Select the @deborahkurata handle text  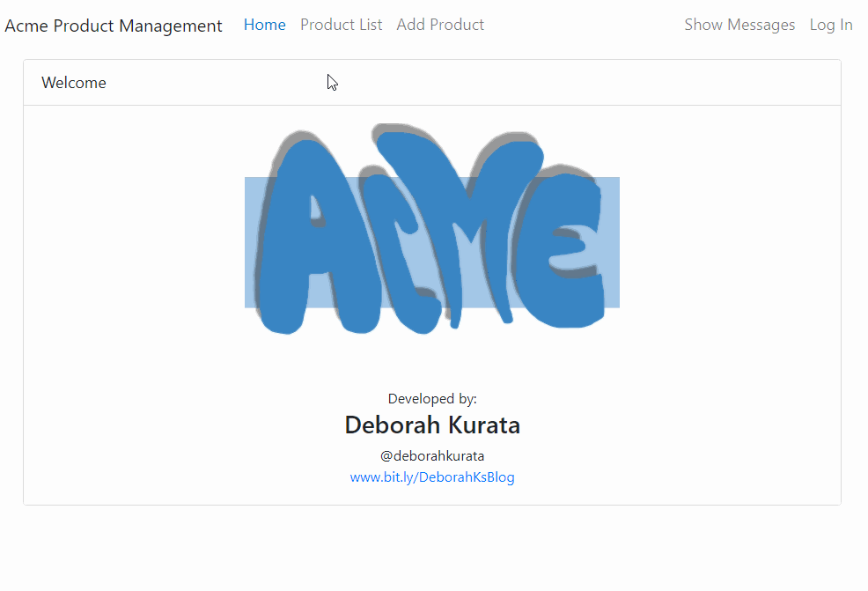coord(432,456)
